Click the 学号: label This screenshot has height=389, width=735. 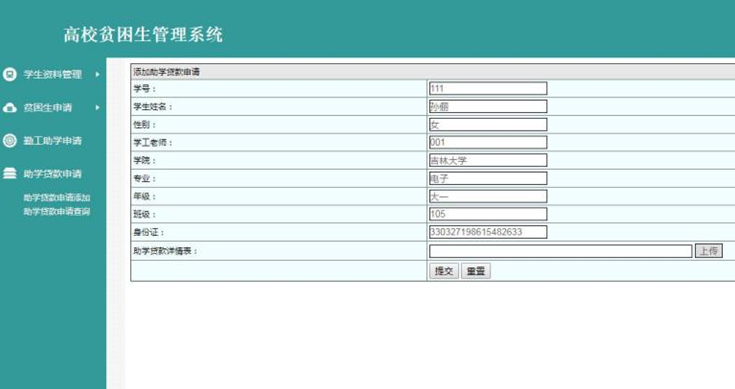[144, 89]
